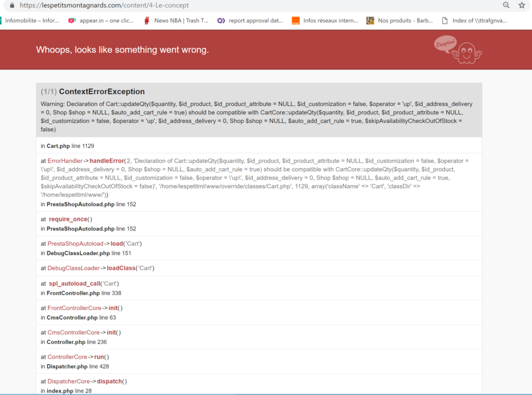The height and width of the screenshot is (395, 532).
Task: Click PrestaShopAutoload class name
Action: pyautogui.click(x=76, y=243)
